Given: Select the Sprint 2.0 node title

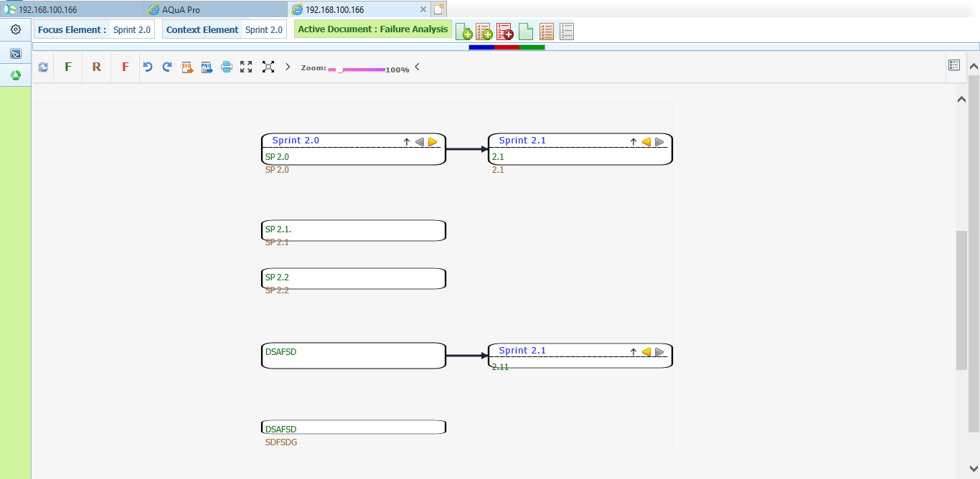Looking at the screenshot, I should [296, 141].
